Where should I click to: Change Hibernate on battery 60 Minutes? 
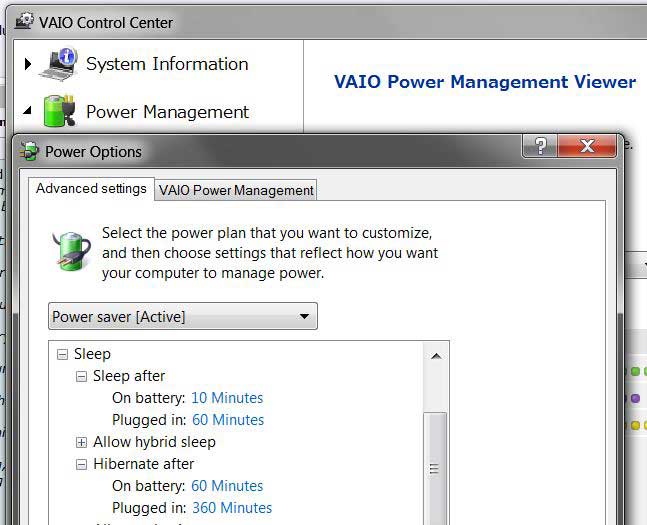click(227, 486)
